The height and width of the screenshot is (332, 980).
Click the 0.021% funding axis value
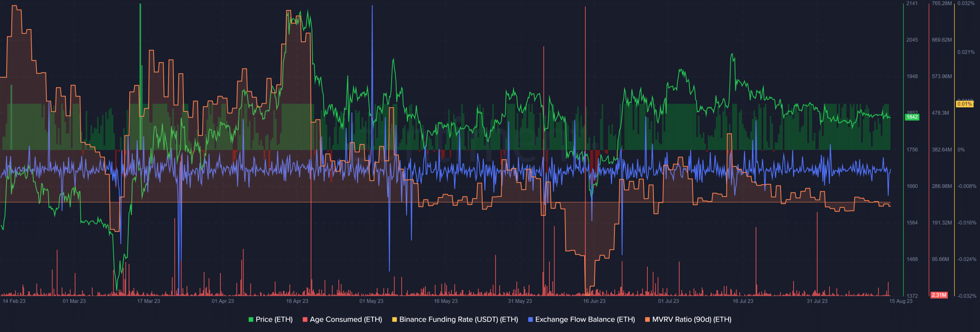click(x=966, y=52)
